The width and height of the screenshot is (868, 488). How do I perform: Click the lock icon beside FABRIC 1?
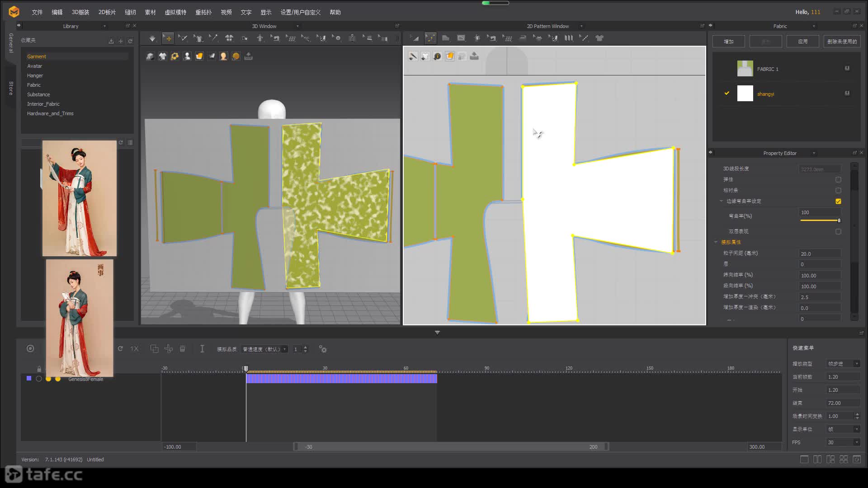point(847,68)
